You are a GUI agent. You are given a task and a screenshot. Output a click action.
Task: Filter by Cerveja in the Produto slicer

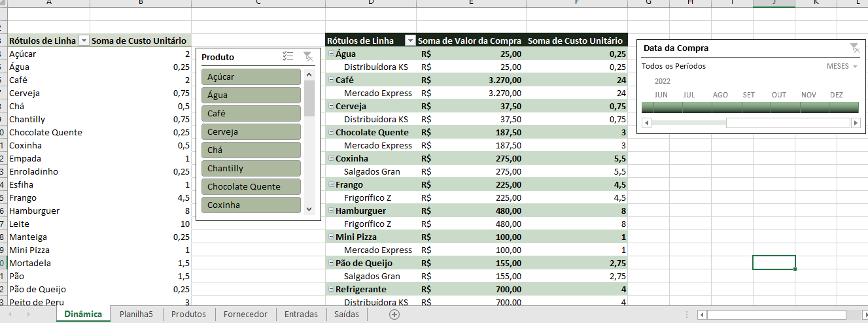[x=251, y=131]
